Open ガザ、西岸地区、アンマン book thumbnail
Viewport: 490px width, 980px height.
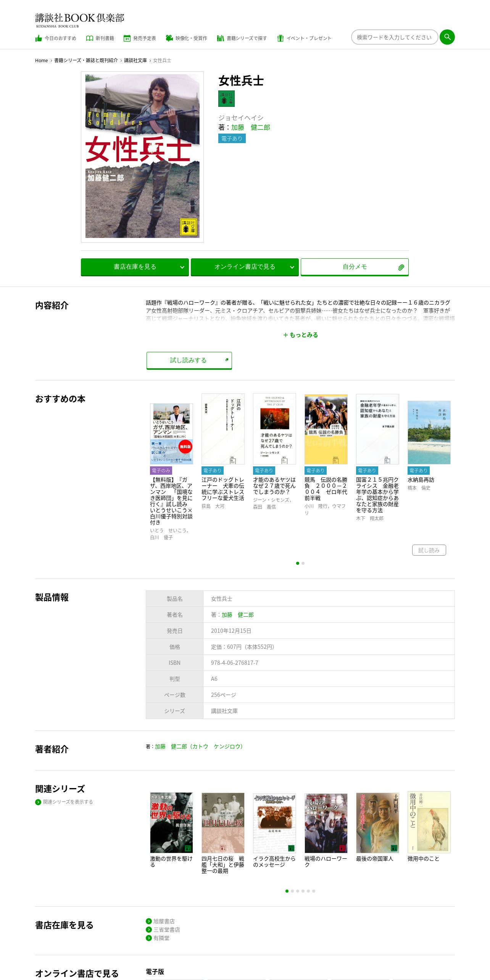(171, 434)
